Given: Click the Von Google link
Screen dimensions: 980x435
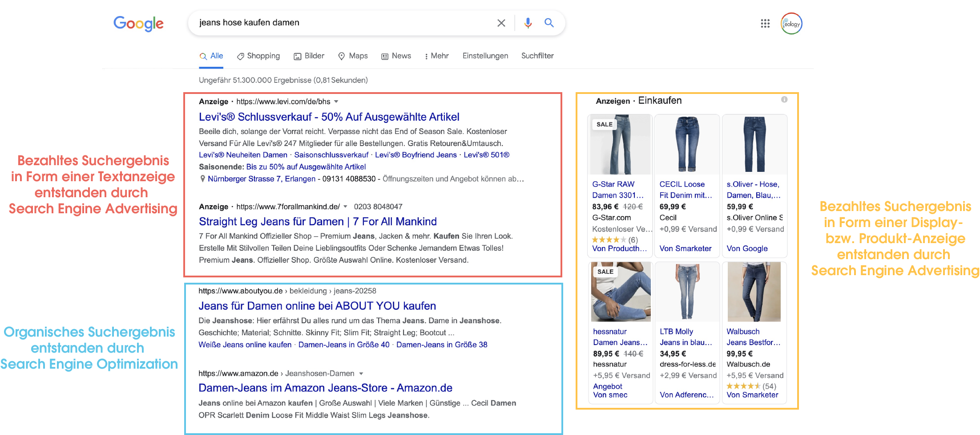Looking at the screenshot, I should [747, 248].
